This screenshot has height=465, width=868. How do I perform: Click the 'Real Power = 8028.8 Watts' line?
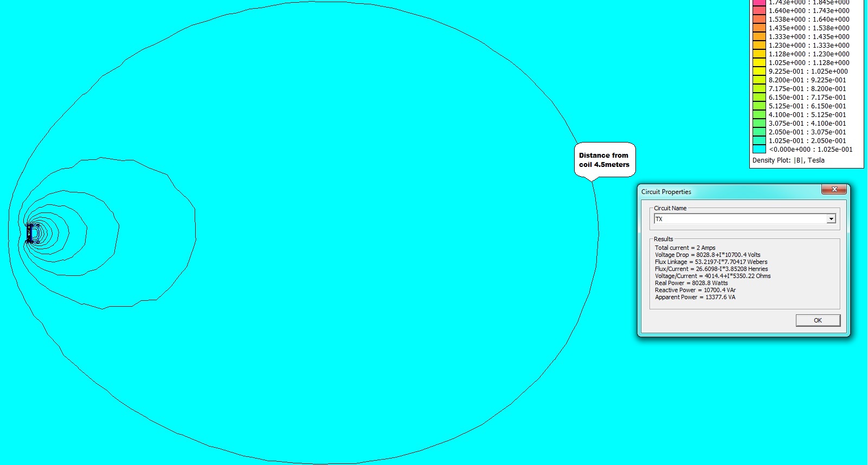691,283
